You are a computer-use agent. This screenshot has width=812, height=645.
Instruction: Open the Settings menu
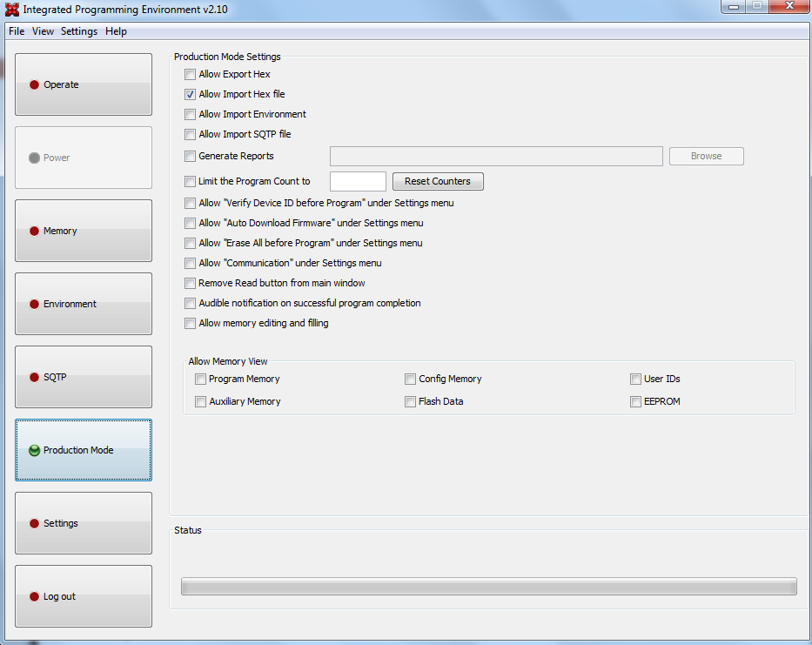click(x=78, y=30)
